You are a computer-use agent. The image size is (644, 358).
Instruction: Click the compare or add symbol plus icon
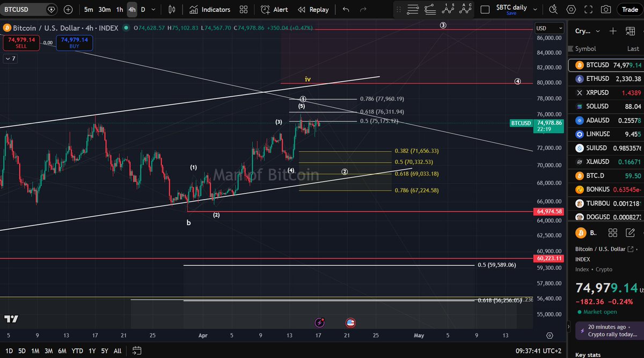pyautogui.click(x=68, y=10)
